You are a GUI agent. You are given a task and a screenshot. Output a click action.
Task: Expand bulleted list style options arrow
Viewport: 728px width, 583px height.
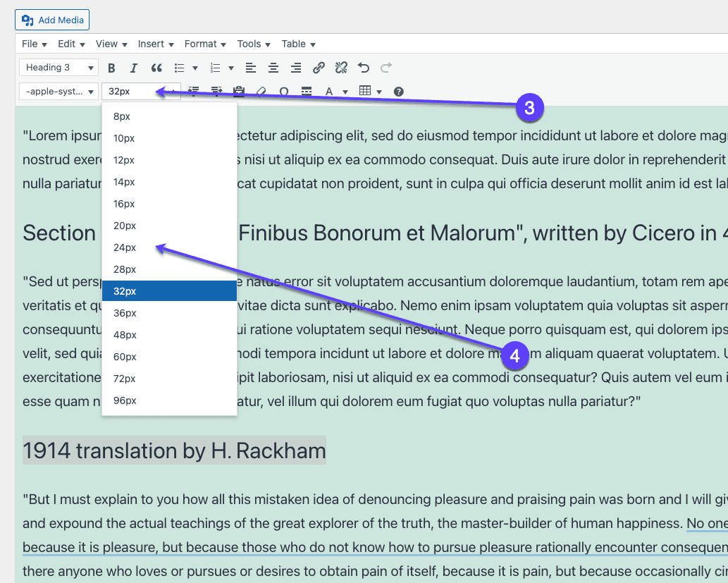[195, 68]
